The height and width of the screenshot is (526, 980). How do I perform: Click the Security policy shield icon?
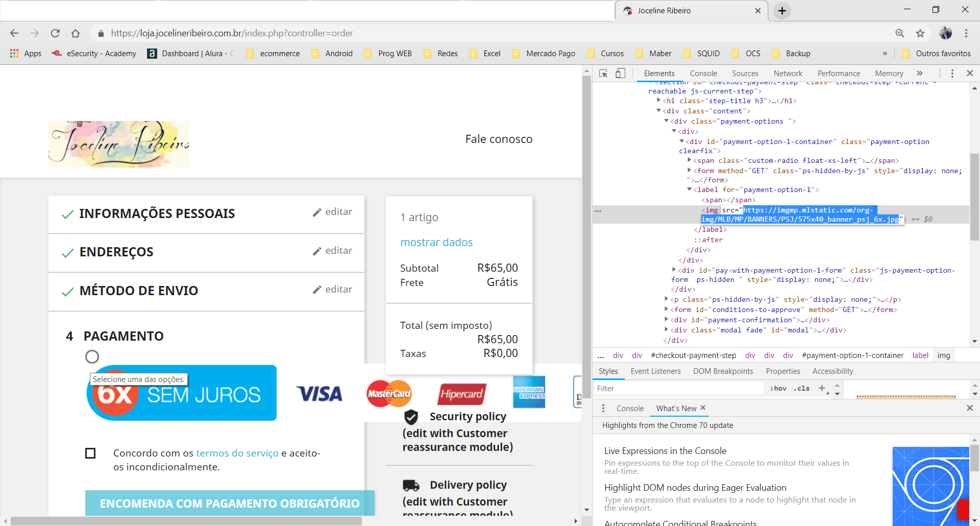(411, 417)
